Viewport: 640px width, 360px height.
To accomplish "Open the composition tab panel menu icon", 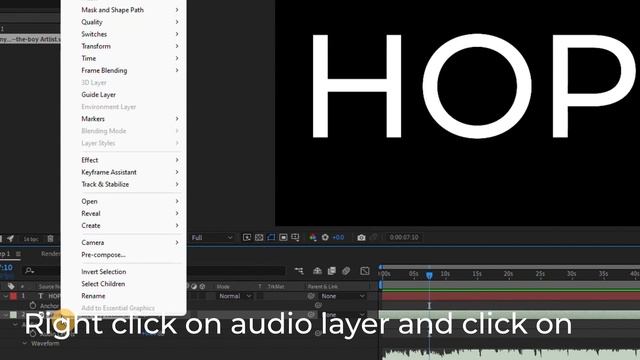I will (18, 254).
